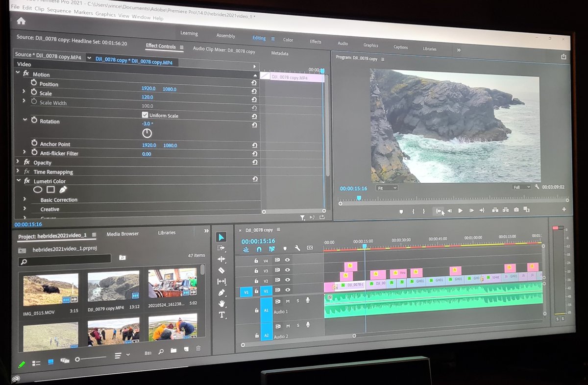Screen dimensions: 588x385
Task: Step forward one frame in Program monitor
Action: click(x=471, y=210)
